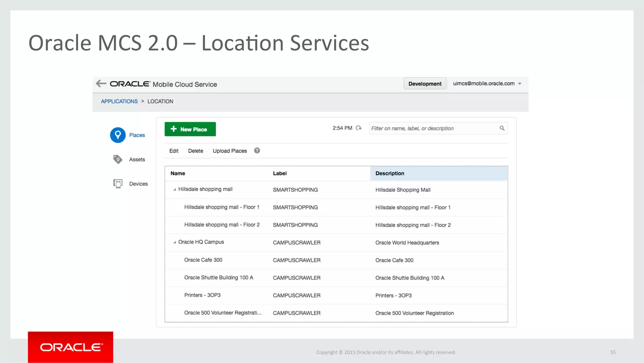This screenshot has height=363, width=644.
Task: Open the help question mark icon
Action: [x=257, y=150]
